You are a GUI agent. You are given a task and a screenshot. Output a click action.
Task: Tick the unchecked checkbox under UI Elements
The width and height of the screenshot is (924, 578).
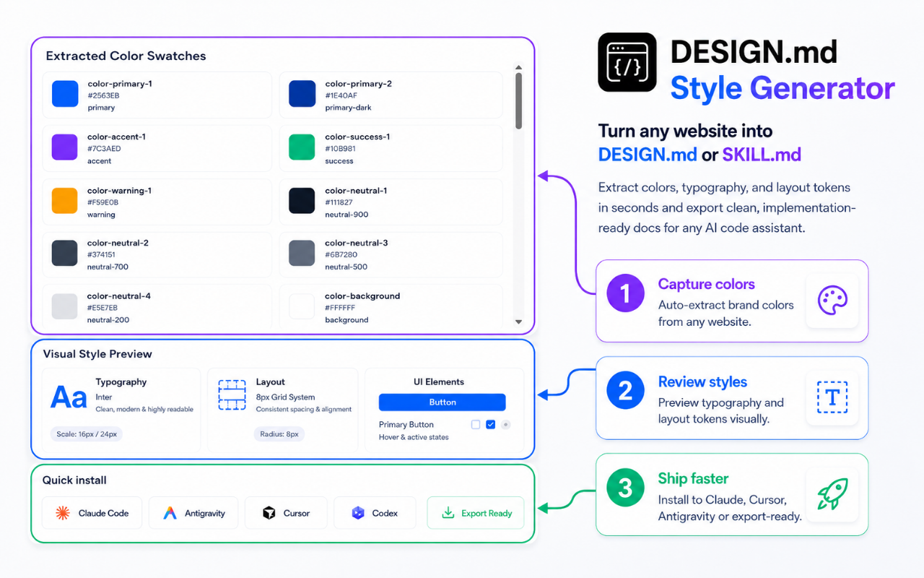pos(476,425)
